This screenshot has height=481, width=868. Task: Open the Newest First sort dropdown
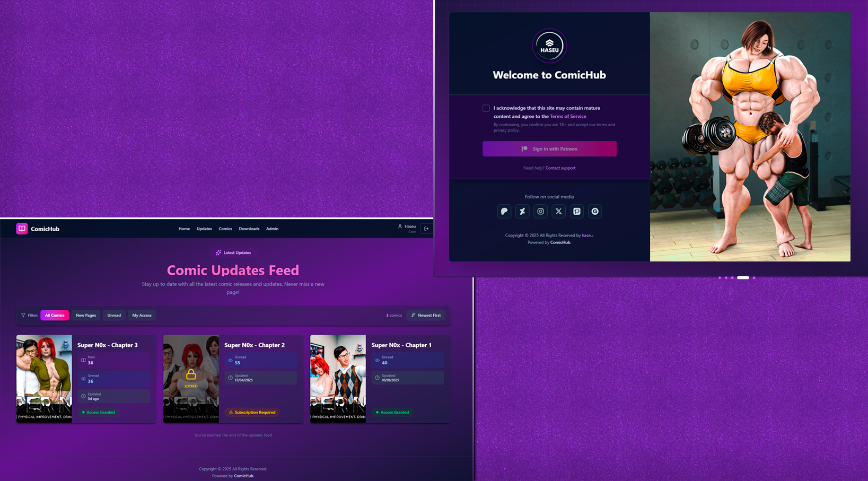point(426,316)
